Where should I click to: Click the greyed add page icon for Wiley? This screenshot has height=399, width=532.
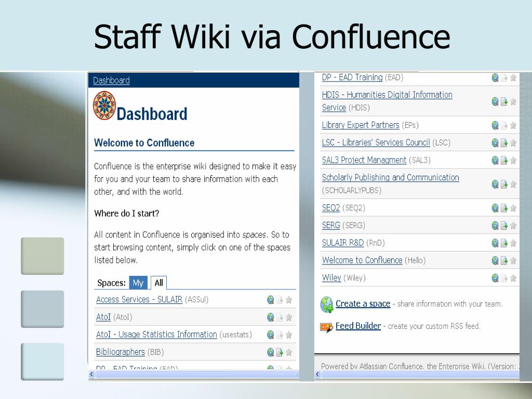[x=504, y=278]
